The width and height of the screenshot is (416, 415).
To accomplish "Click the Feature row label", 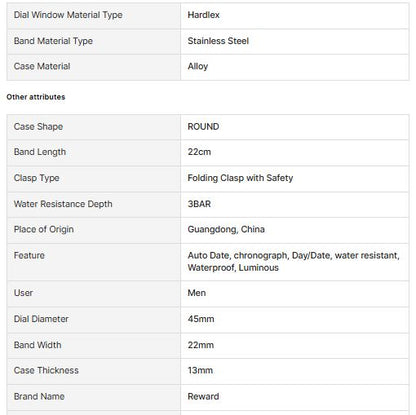I will pos(29,256).
